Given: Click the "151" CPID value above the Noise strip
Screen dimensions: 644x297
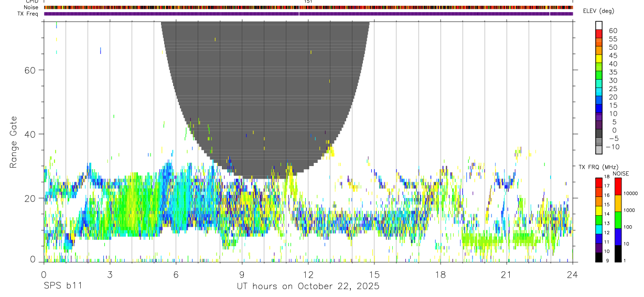Looking at the screenshot, I should (x=308, y=2).
